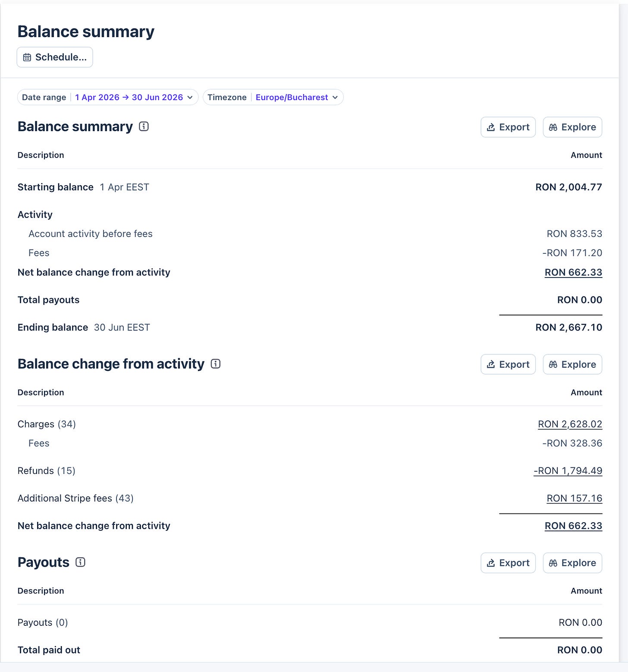This screenshot has height=672, width=628.
Task: Click info icon beside Payouts heading
Action: point(80,562)
